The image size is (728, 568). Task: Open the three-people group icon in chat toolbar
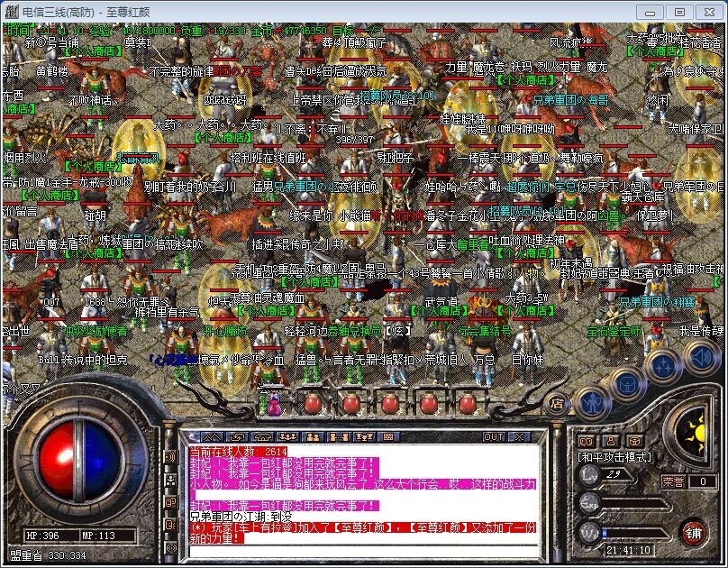click(287, 437)
